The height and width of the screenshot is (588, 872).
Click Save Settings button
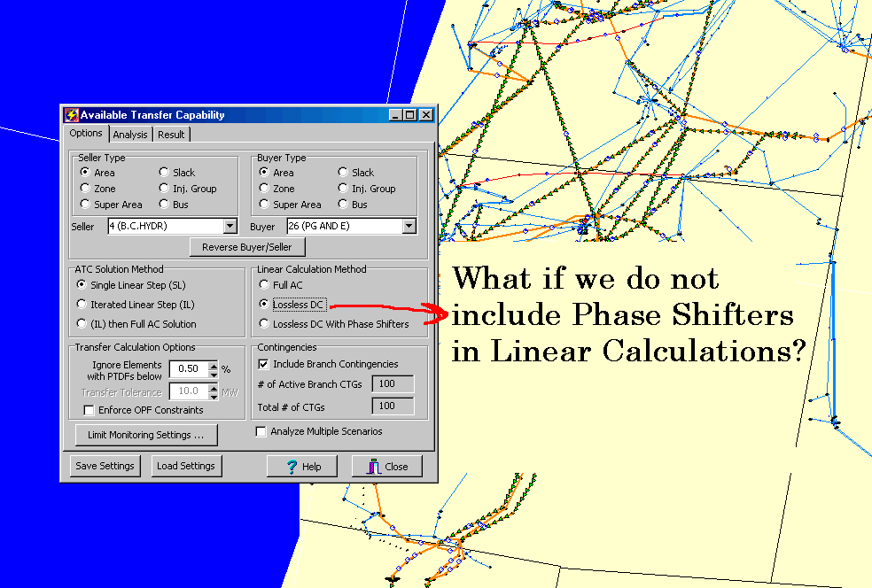[105, 467]
